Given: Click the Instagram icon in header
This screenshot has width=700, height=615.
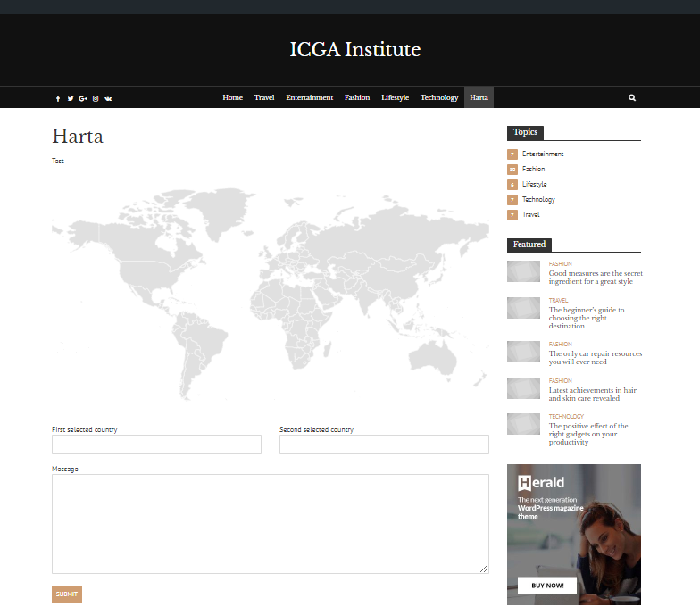Looking at the screenshot, I should coord(96,98).
